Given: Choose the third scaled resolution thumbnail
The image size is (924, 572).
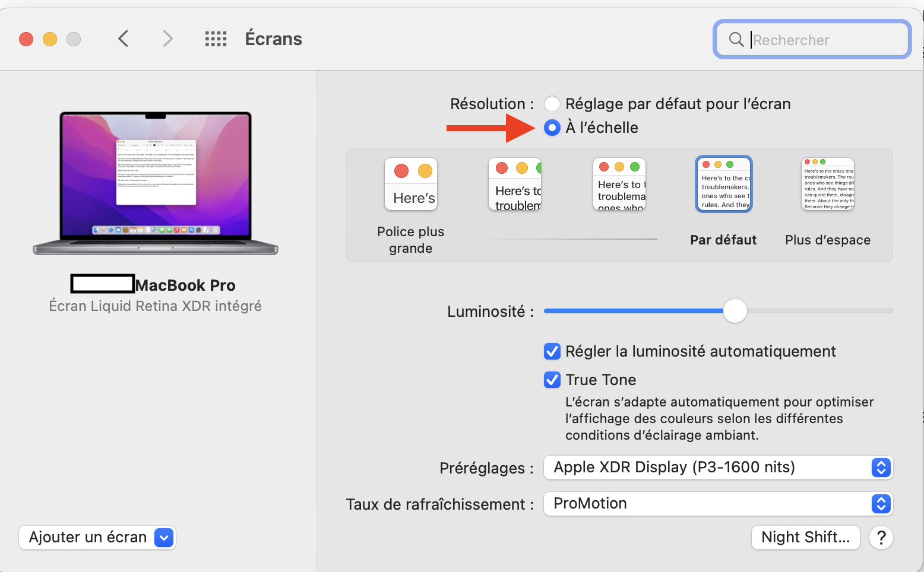Looking at the screenshot, I should (x=619, y=184).
